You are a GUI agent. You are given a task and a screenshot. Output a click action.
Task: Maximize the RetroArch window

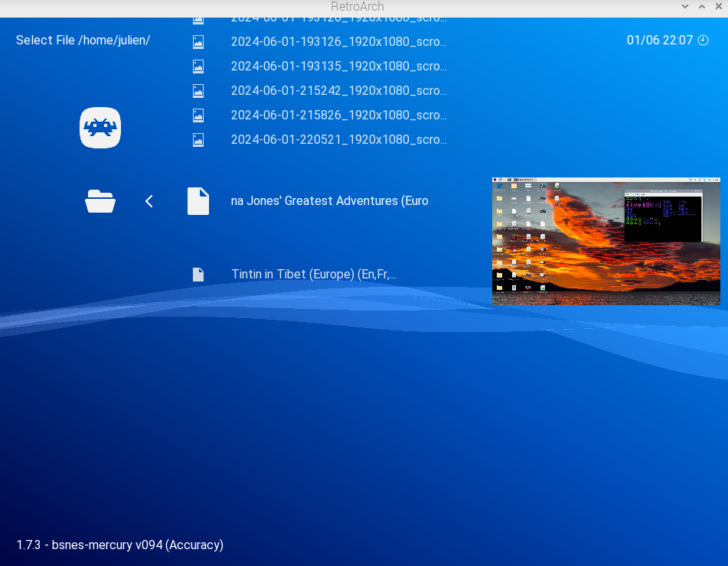(702, 6)
